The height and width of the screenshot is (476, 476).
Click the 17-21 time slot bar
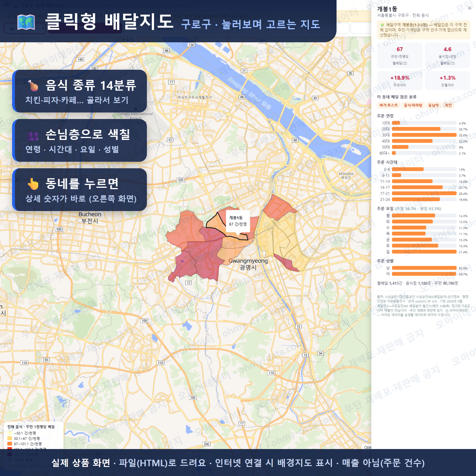click(x=424, y=193)
